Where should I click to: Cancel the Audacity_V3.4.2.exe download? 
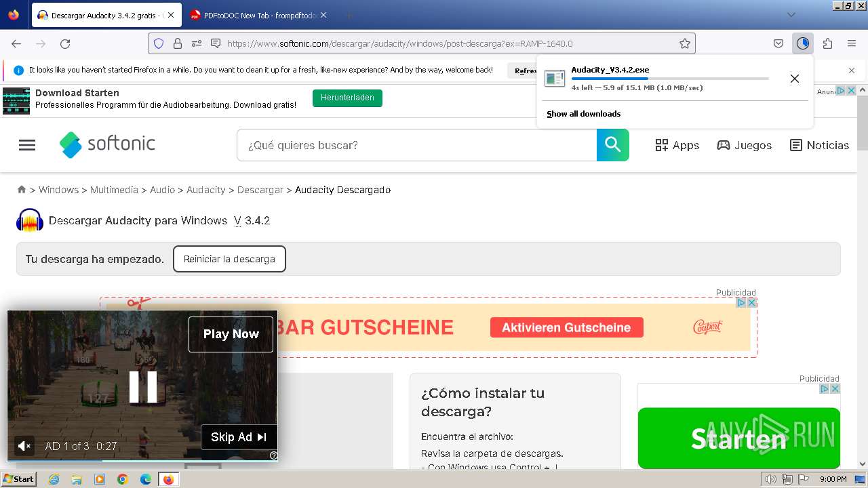point(795,79)
